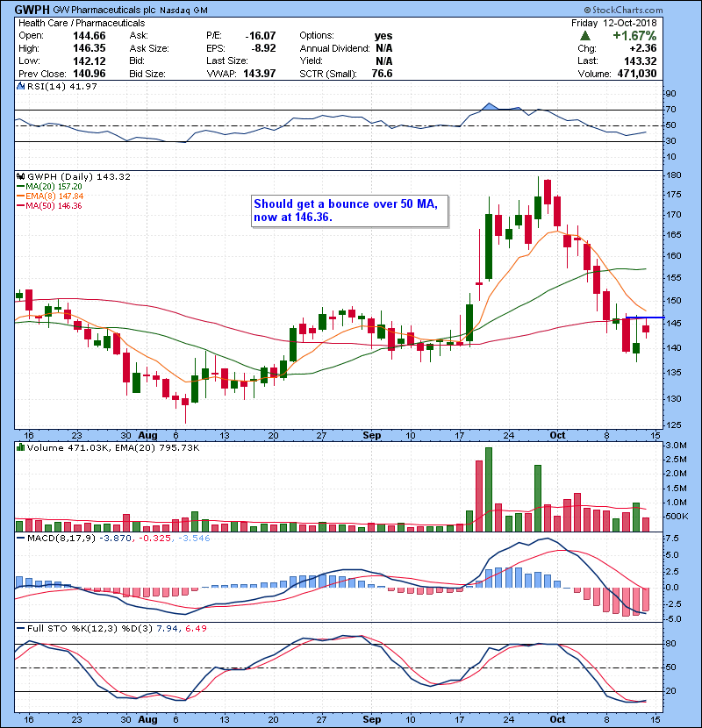The height and width of the screenshot is (728, 702).
Task: Click the Volume 471.03K, EMA(20) 795.73K label
Action: (x=113, y=448)
